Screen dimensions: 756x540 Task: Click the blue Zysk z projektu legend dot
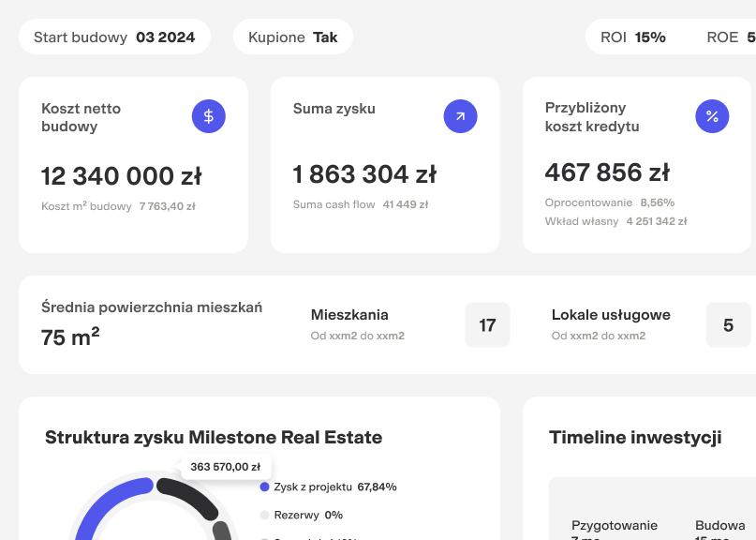[x=264, y=487]
